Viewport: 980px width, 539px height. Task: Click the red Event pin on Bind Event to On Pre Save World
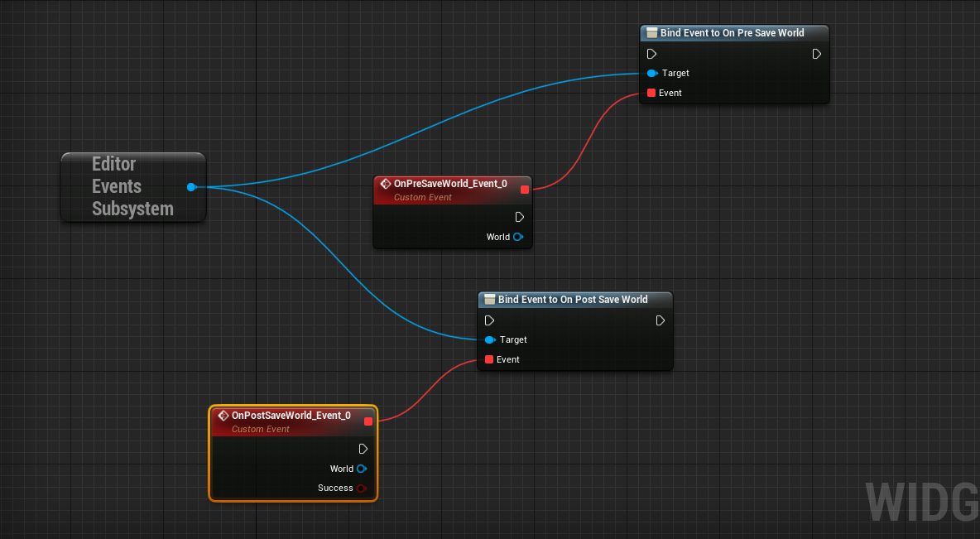(x=651, y=93)
